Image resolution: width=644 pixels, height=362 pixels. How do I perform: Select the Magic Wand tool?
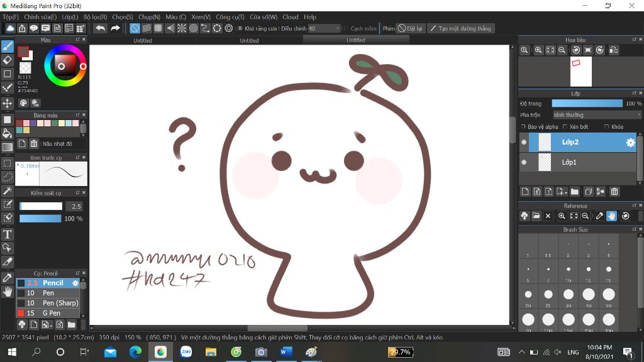point(8,191)
